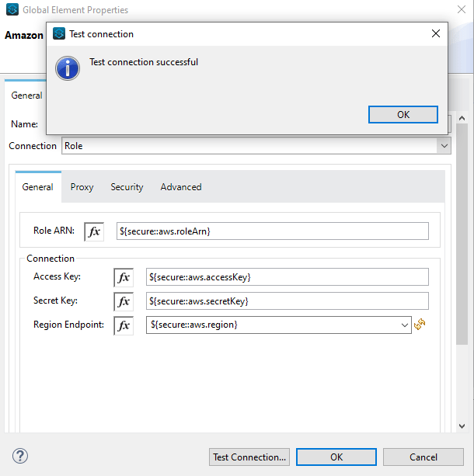Click the 'Role ARN:' label

pos(54,231)
